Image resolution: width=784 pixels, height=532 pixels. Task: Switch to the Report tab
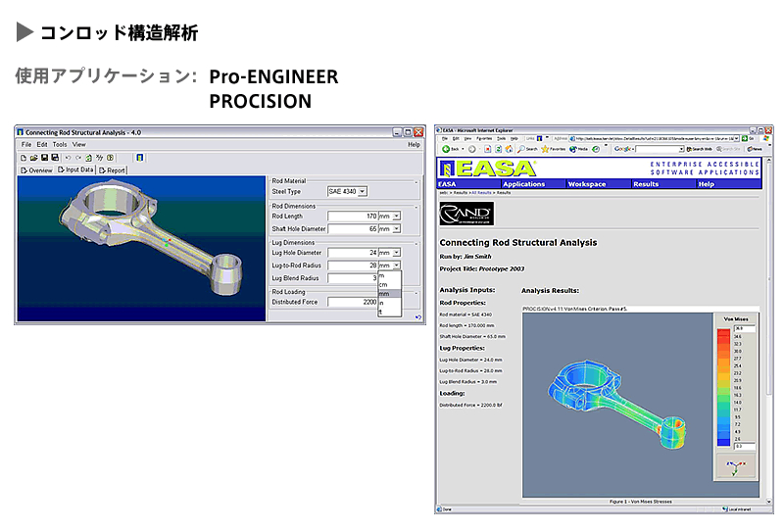coord(112,170)
